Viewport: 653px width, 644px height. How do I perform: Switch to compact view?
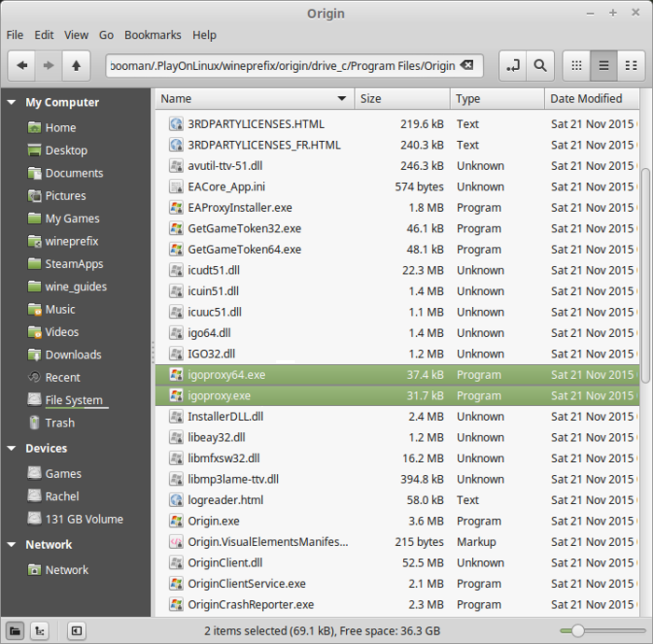click(632, 65)
